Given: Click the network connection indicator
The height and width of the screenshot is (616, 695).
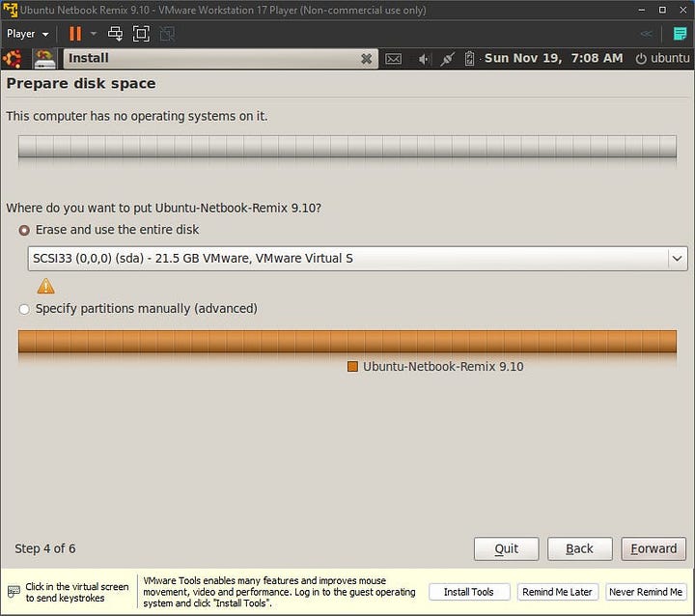Looking at the screenshot, I should [x=447, y=59].
